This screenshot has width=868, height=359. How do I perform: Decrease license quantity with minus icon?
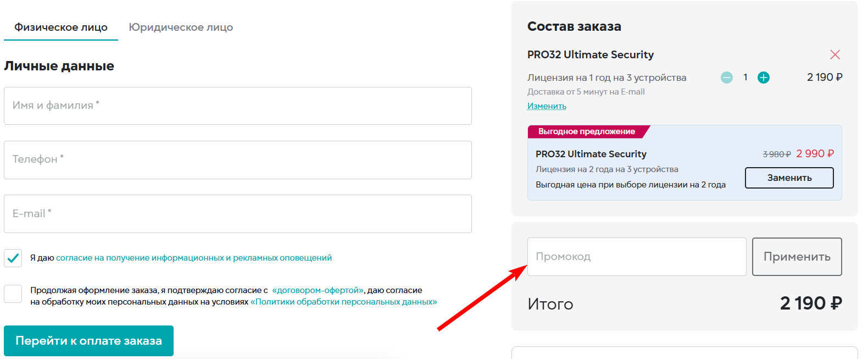point(726,78)
